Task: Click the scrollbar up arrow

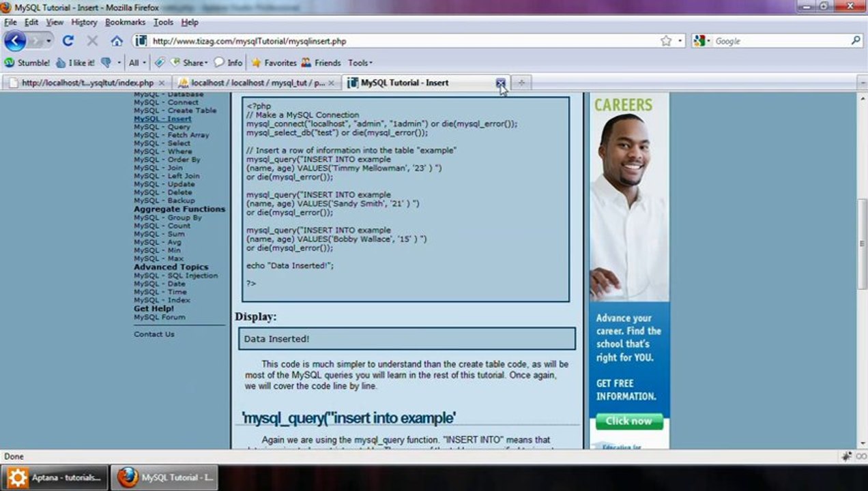Action: (x=862, y=98)
